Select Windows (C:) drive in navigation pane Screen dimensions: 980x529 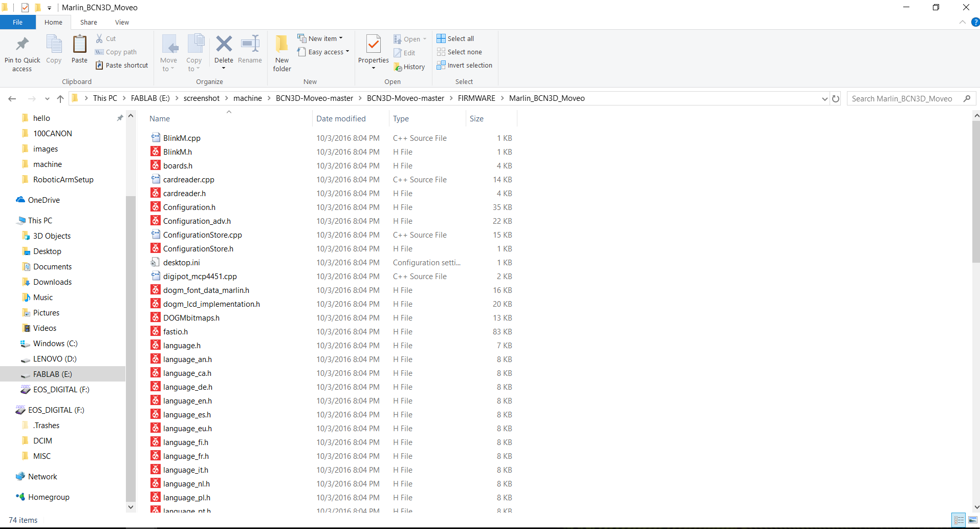click(x=55, y=343)
